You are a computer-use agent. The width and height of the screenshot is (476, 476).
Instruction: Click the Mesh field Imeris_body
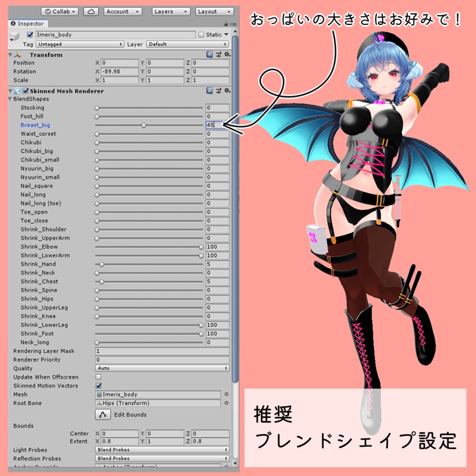[x=158, y=394]
